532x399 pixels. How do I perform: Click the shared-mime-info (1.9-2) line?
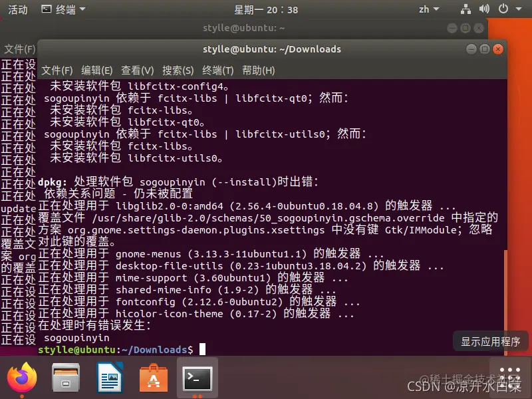point(188,290)
